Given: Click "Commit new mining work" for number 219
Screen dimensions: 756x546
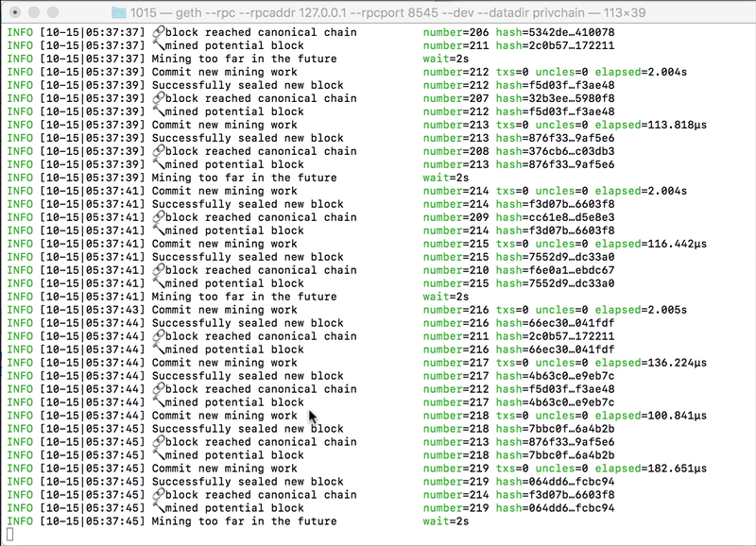Looking at the screenshot, I should pyautogui.click(x=225, y=469).
